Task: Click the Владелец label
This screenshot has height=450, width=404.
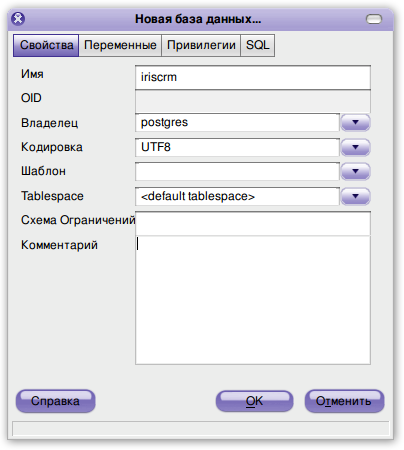Action: tap(49, 123)
